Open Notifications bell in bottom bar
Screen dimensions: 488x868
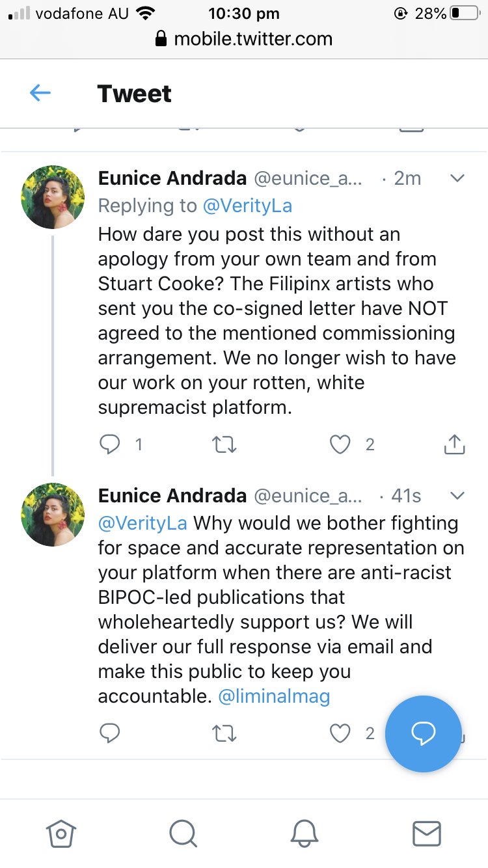pyautogui.click(x=305, y=833)
